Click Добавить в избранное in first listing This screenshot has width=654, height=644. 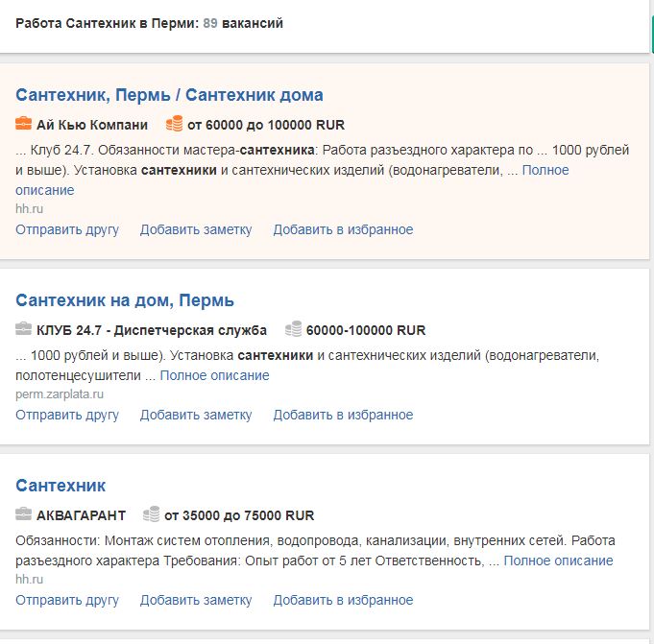click(x=343, y=229)
